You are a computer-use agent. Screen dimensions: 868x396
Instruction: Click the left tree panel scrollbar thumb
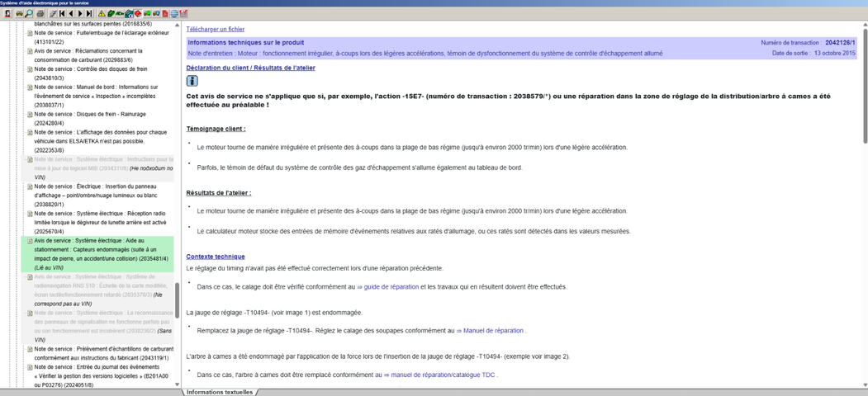click(177, 300)
